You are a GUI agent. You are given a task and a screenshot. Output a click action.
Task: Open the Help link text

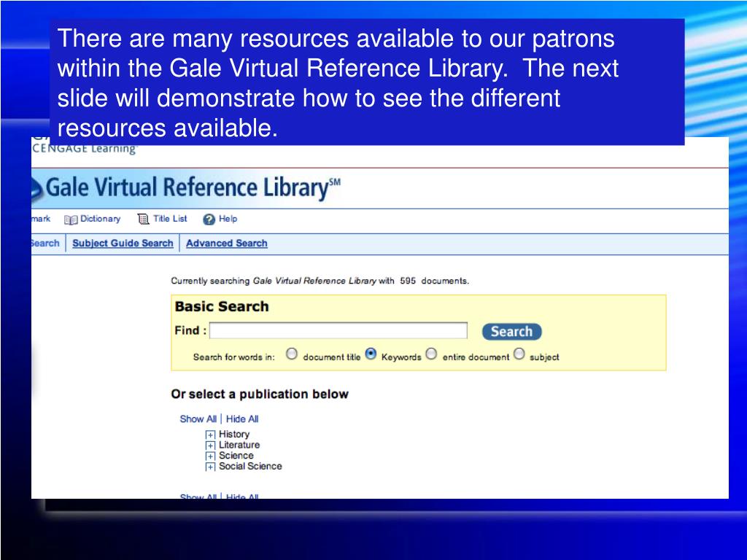pyautogui.click(x=228, y=219)
